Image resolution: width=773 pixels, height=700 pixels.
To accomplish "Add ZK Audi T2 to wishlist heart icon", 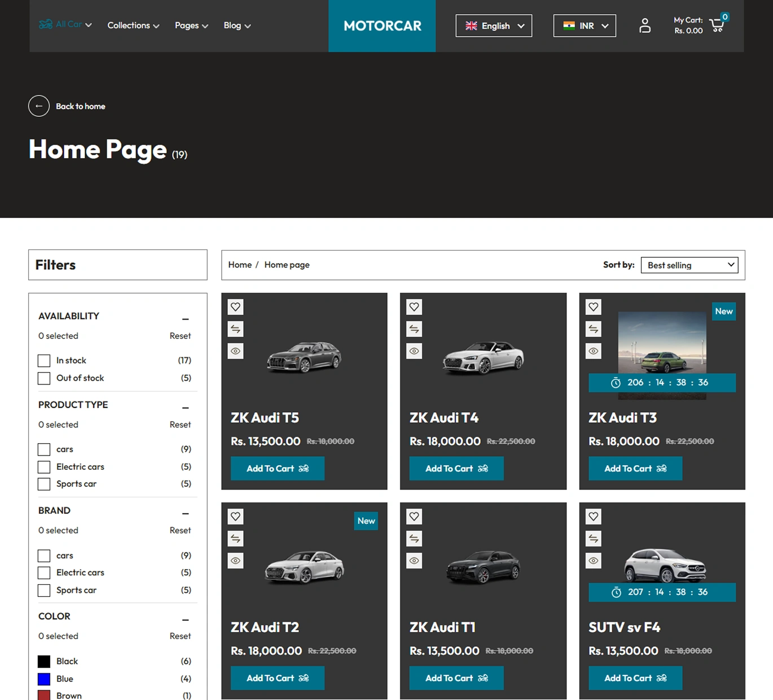I will (236, 517).
